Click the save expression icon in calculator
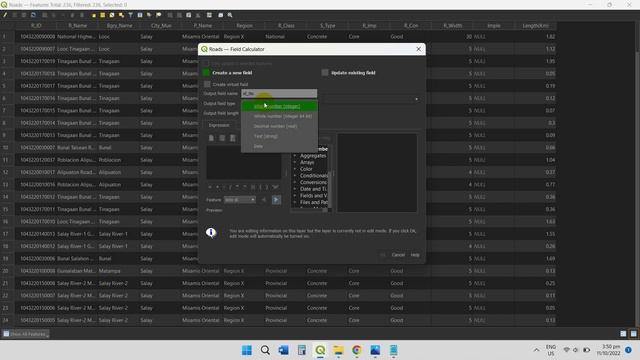The height and width of the screenshot is (360, 640). [x=233, y=138]
